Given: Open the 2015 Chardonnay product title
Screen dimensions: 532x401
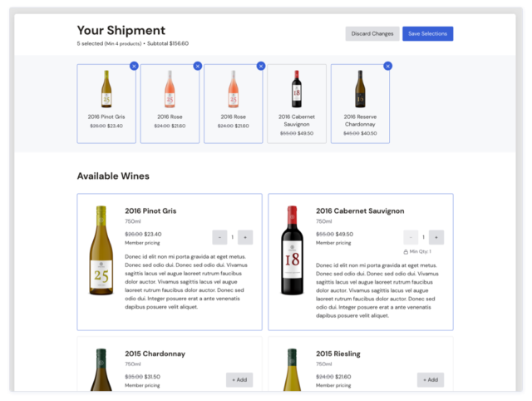Looking at the screenshot, I should (x=155, y=354).
